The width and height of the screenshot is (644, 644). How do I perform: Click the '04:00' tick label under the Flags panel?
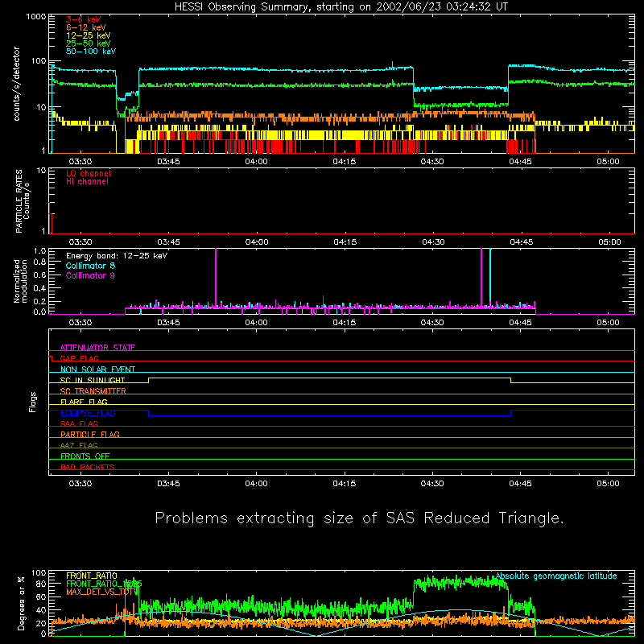256,484
